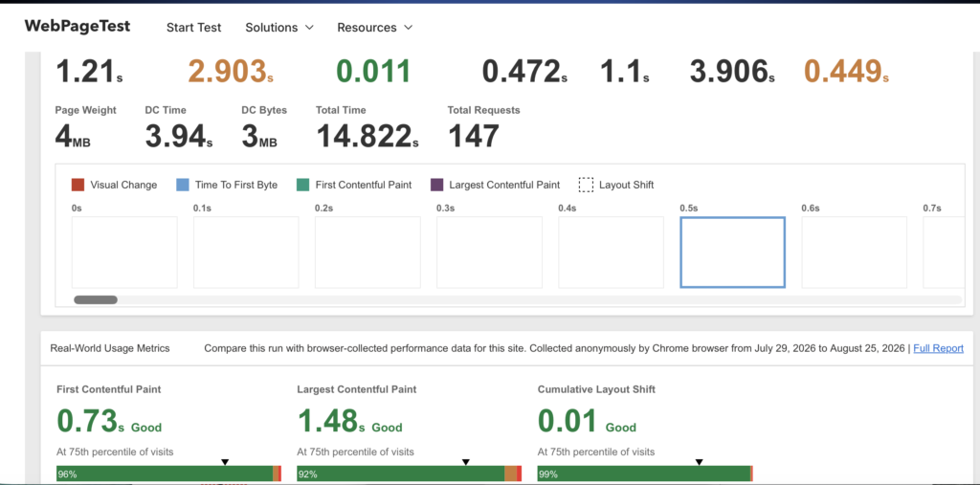Click the WebPageTest logo

pyautogui.click(x=78, y=26)
